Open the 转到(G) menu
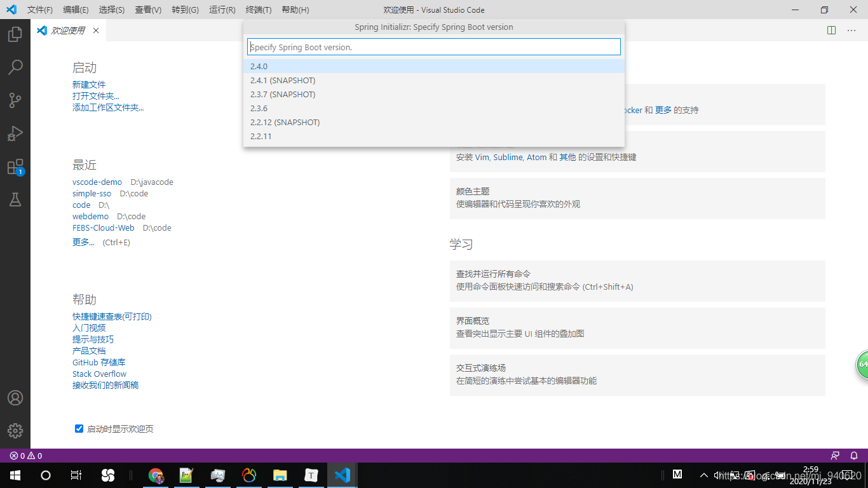Image resolution: width=868 pixels, height=488 pixels. tap(185, 10)
